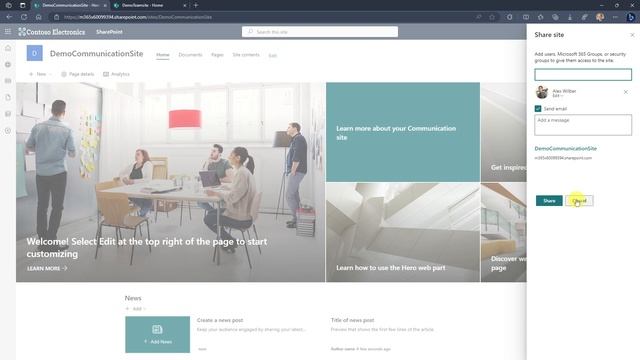Open the SharePoint home icon in left rail
Image resolution: width=640 pixels, height=360 pixels.
8,48
